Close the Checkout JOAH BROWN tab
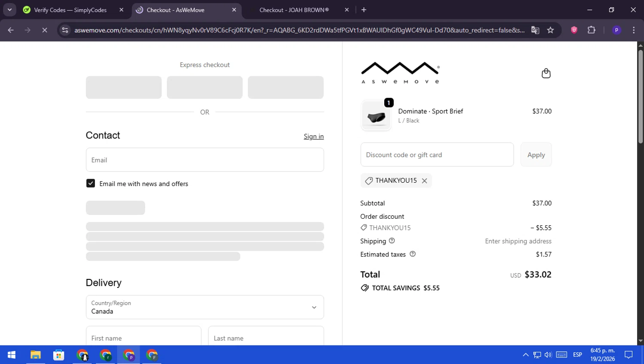 pos(347,9)
